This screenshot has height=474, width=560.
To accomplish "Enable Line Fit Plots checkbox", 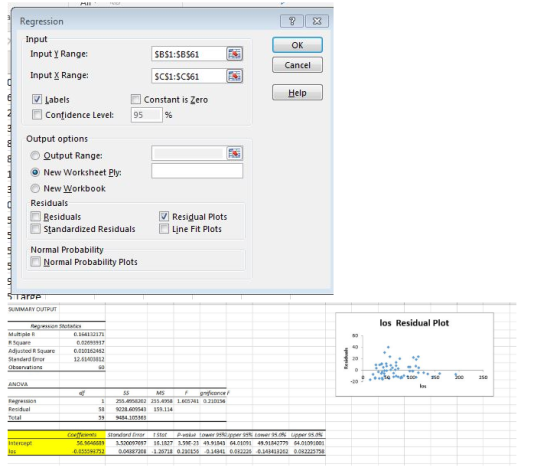I will (x=164, y=229).
